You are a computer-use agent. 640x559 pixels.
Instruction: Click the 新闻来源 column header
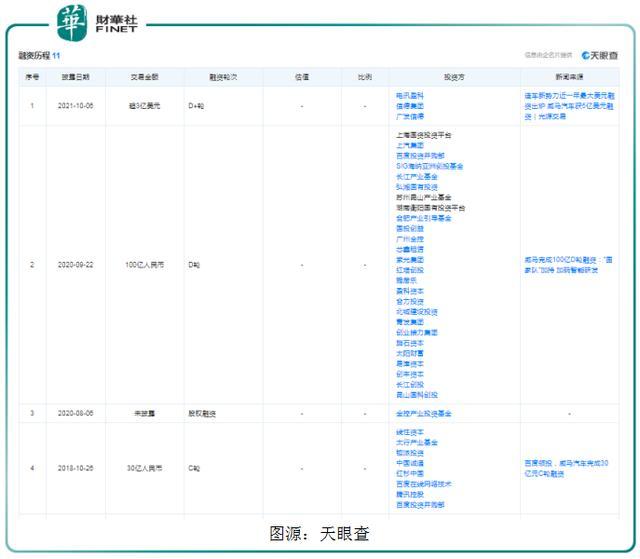tap(569, 77)
